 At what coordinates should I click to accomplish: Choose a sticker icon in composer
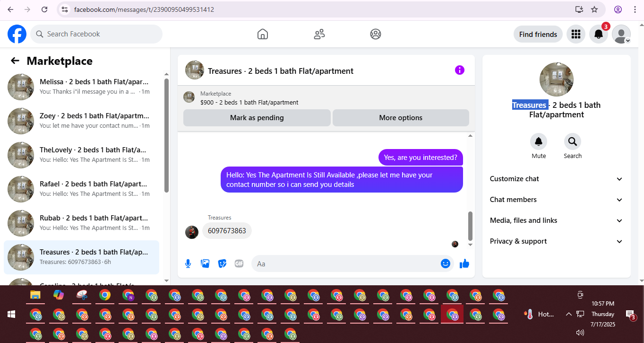(222, 264)
